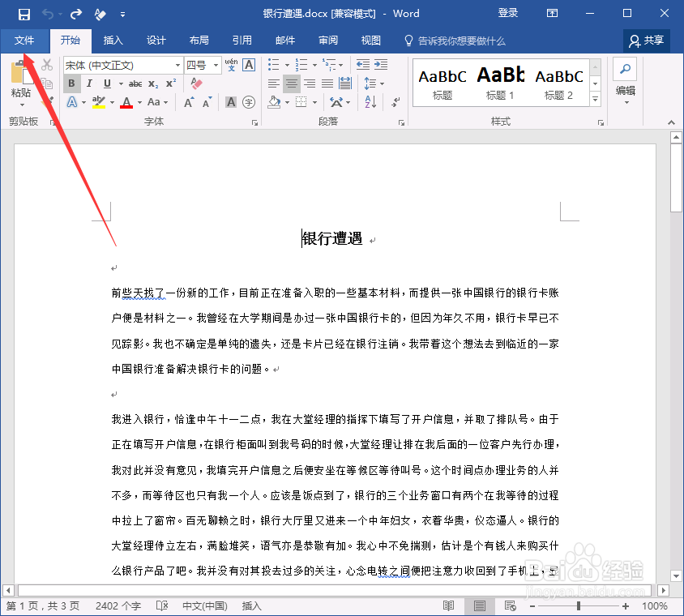Click the clear all formatting eraser icon
Screen dimensions: 684x616
pos(196,83)
